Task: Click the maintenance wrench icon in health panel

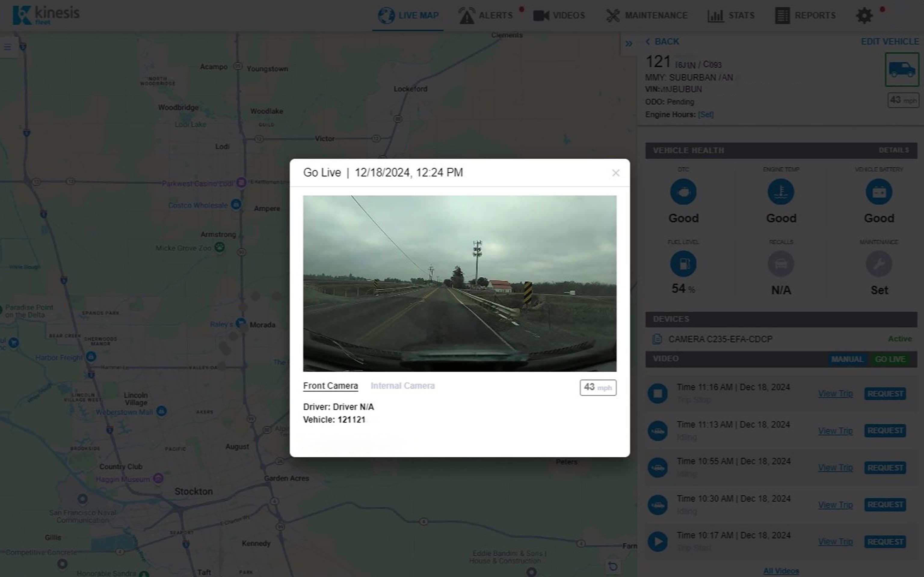Action: 879,264
